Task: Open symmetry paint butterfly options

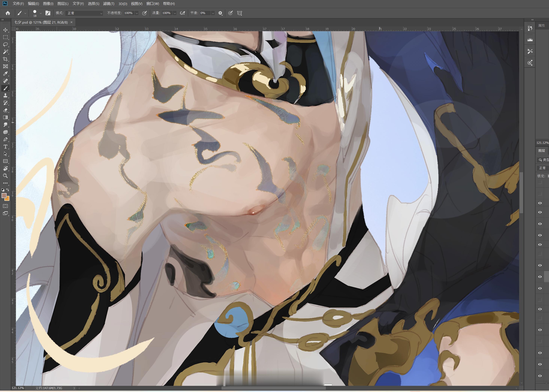Action: click(x=239, y=13)
